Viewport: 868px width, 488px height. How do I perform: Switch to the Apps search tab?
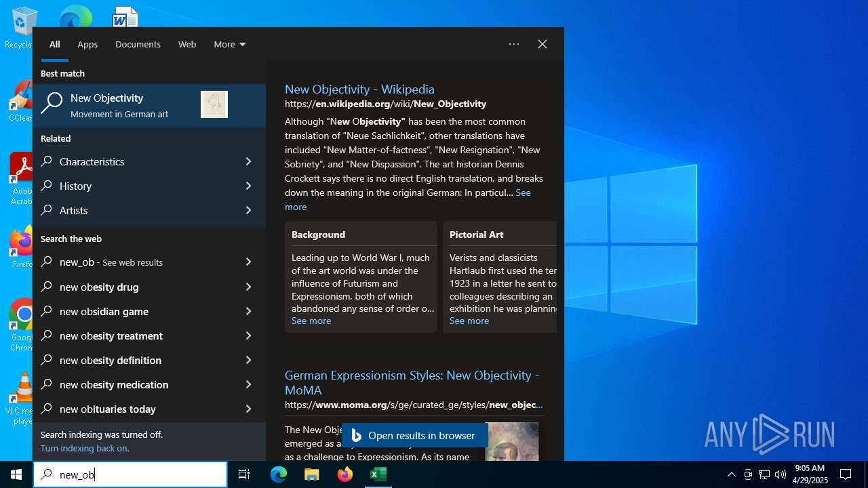[87, 44]
